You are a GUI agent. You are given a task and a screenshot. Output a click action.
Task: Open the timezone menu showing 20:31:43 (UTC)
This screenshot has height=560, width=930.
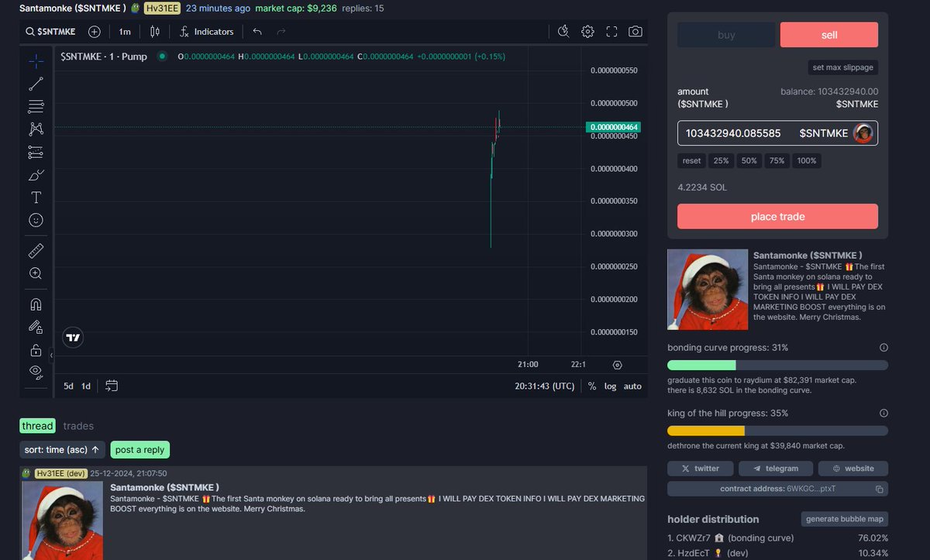[x=545, y=386]
